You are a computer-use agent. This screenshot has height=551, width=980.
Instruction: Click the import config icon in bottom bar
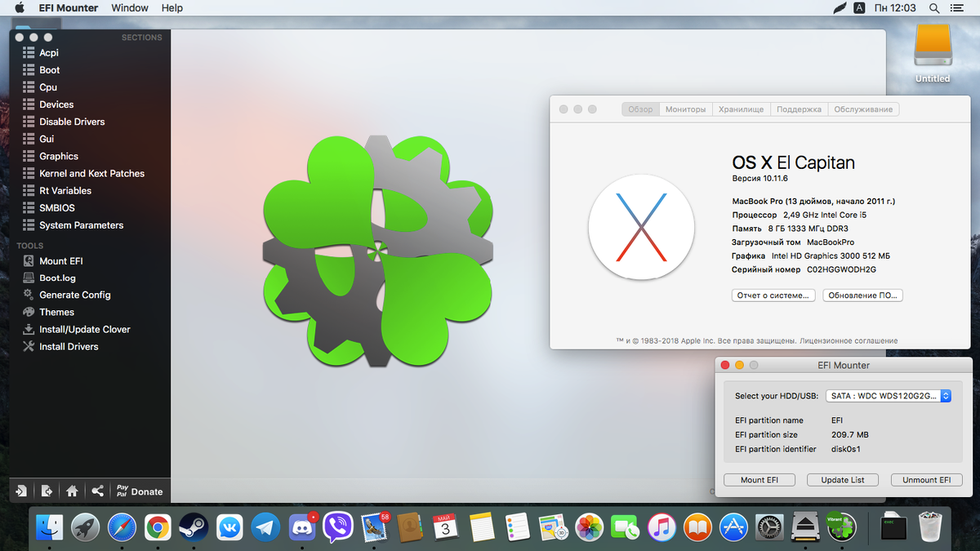pos(22,491)
